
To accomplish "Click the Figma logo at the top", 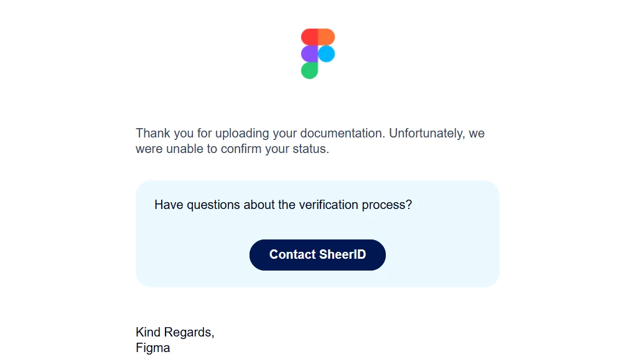I will tap(317, 53).
